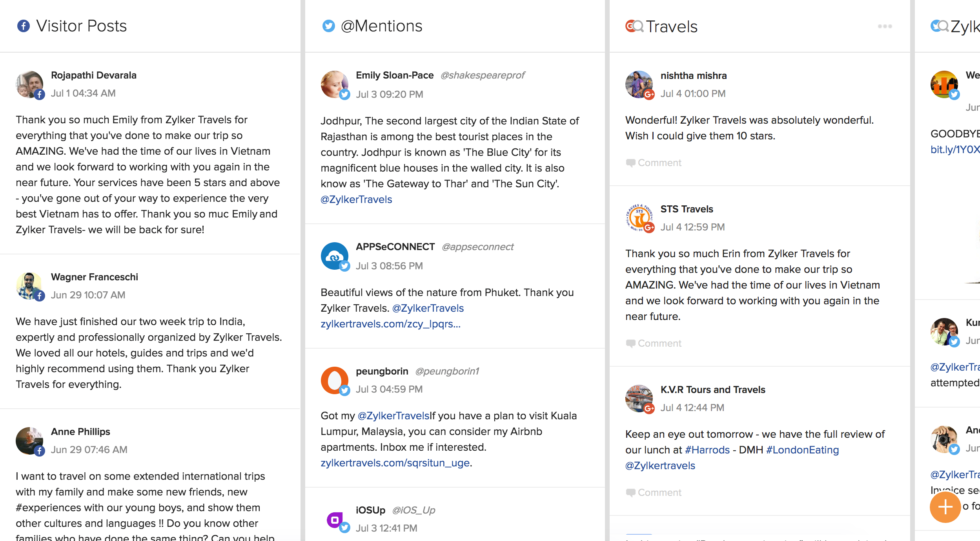This screenshot has width=980, height=541.
Task: Open the zylkertravels.com/sqrsitun_uge link
Action: pos(395,463)
